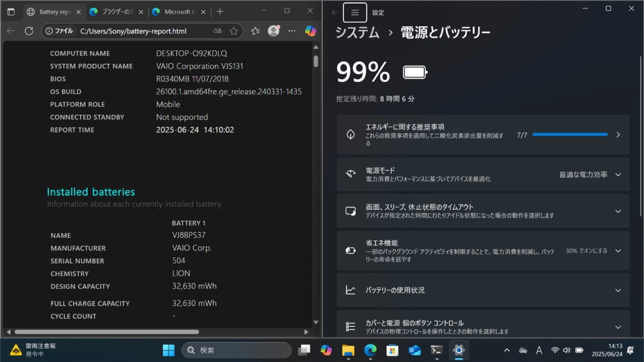The image size is (644, 362).
Task: Click lid and power button controls icon
Action: 351,327
